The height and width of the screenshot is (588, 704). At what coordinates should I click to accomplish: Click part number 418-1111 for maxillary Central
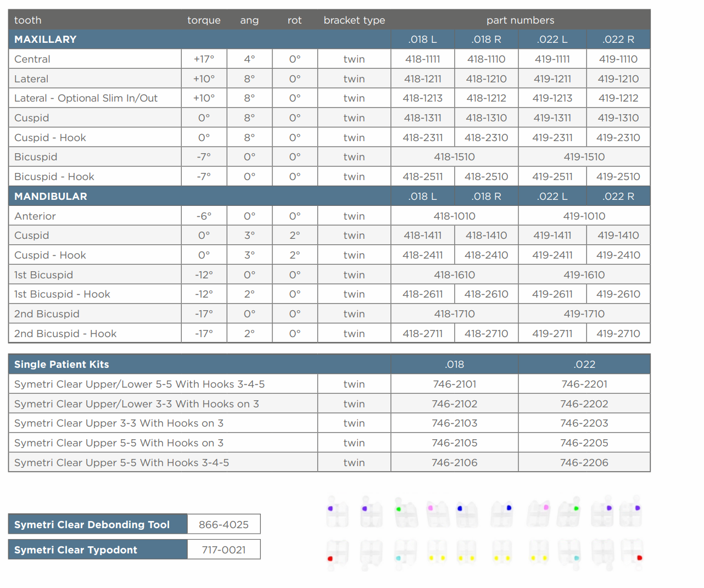tap(422, 59)
